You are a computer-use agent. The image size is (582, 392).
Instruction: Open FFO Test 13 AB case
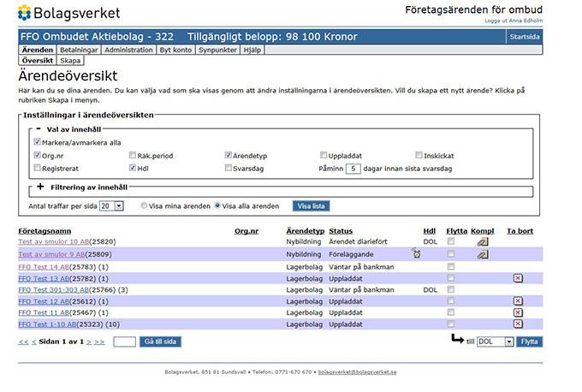point(44,278)
